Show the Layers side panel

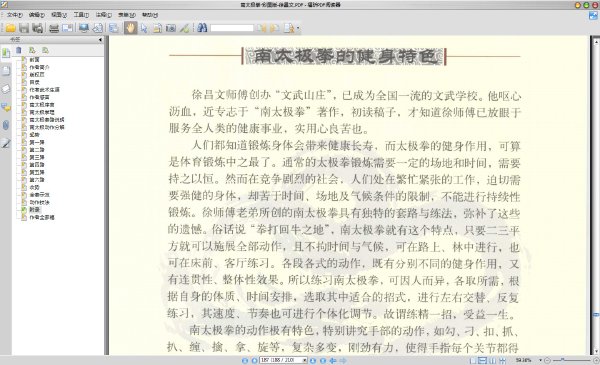[6, 89]
